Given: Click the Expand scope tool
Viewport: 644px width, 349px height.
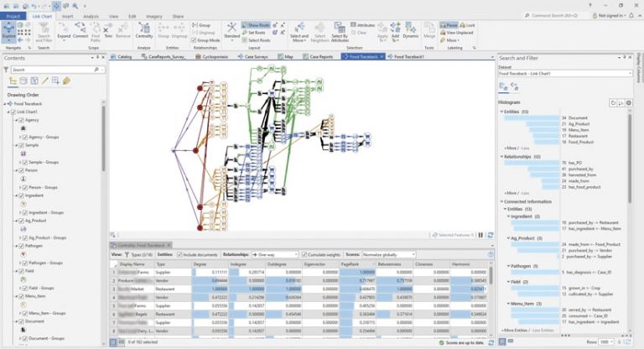Looking at the screenshot, I should (64, 32).
